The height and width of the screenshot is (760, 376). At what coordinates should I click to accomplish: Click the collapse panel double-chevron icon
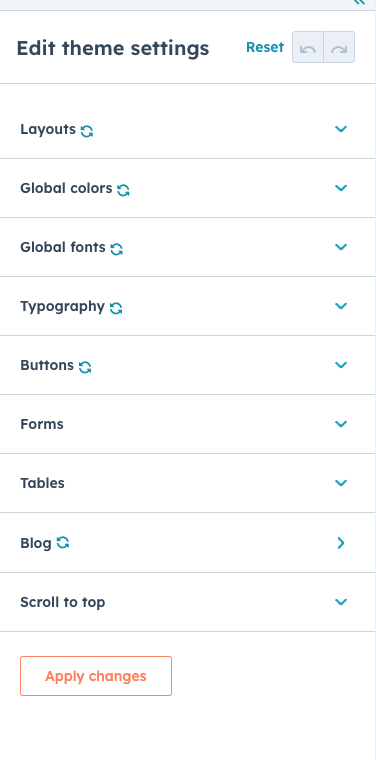click(360, 2)
